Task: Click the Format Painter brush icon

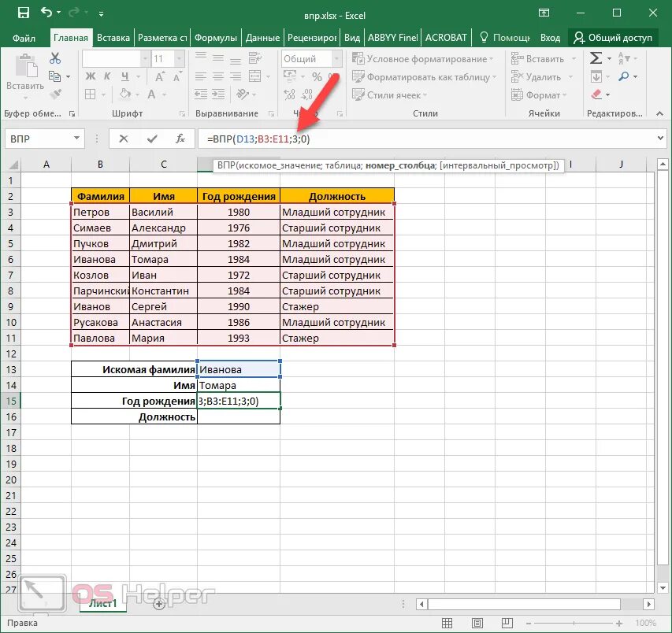Action: (55, 94)
